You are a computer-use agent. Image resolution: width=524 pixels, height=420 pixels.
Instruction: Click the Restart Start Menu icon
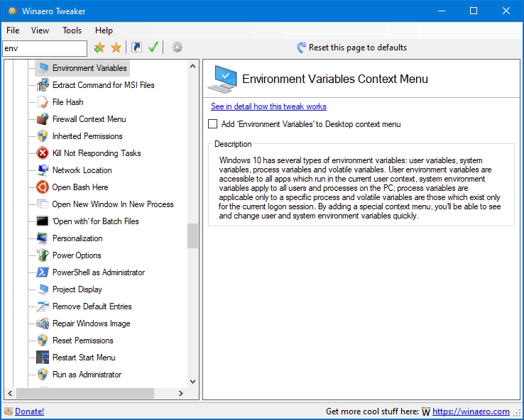(43, 358)
